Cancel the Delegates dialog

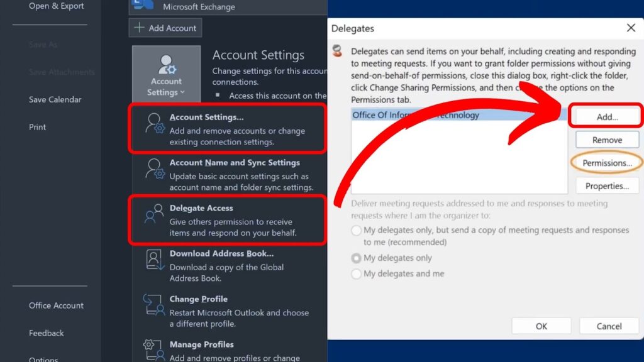pos(609,326)
